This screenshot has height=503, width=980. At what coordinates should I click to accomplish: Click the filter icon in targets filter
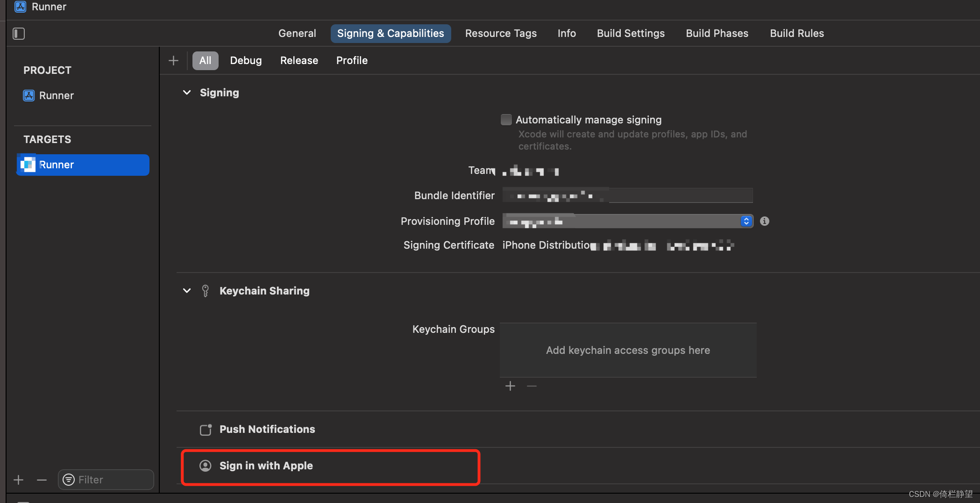pos(69,480)
